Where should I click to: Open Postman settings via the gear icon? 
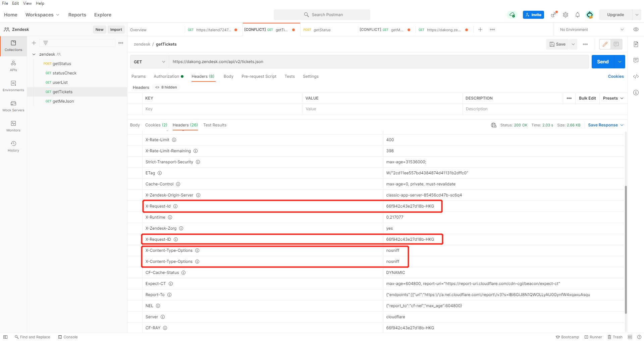click(566, 15)
